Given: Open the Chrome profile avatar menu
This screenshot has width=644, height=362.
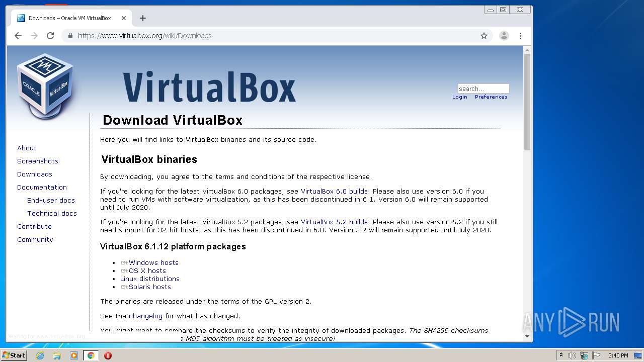Looking at the screenshot, I should coord(504,36).
